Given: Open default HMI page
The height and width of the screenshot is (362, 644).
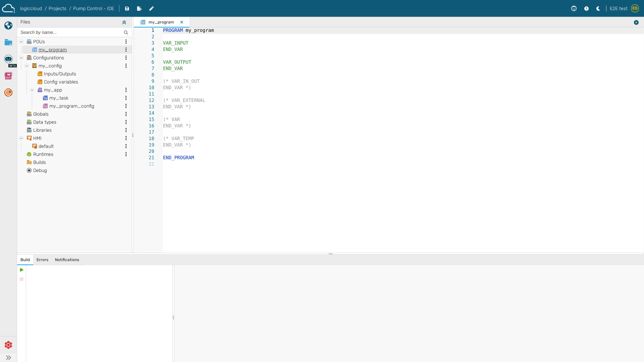Looking at the screenshot, I should click(x=46, y=146).
